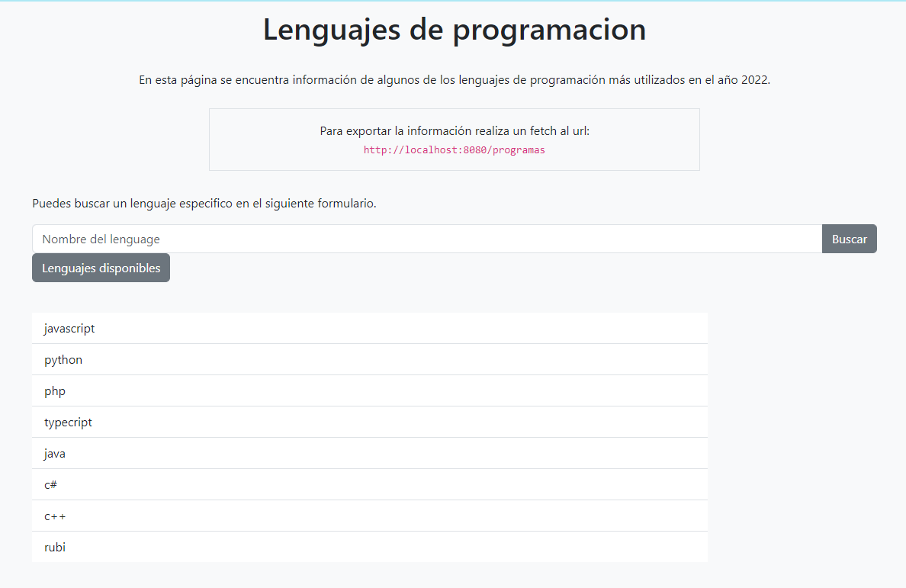The width and height of the screenshot is (906, 588).
Task: Click the Lenguajes de programacion page title
Action: [454, 30]
